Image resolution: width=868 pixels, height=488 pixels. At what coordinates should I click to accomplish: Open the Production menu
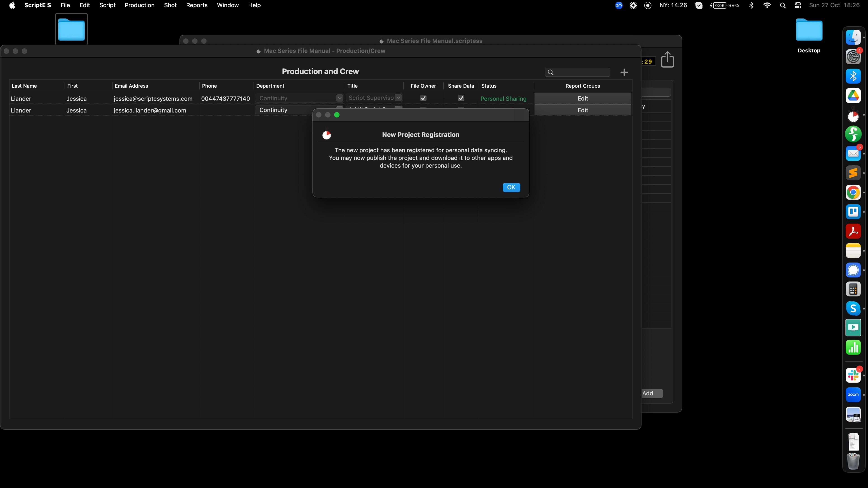139,5
